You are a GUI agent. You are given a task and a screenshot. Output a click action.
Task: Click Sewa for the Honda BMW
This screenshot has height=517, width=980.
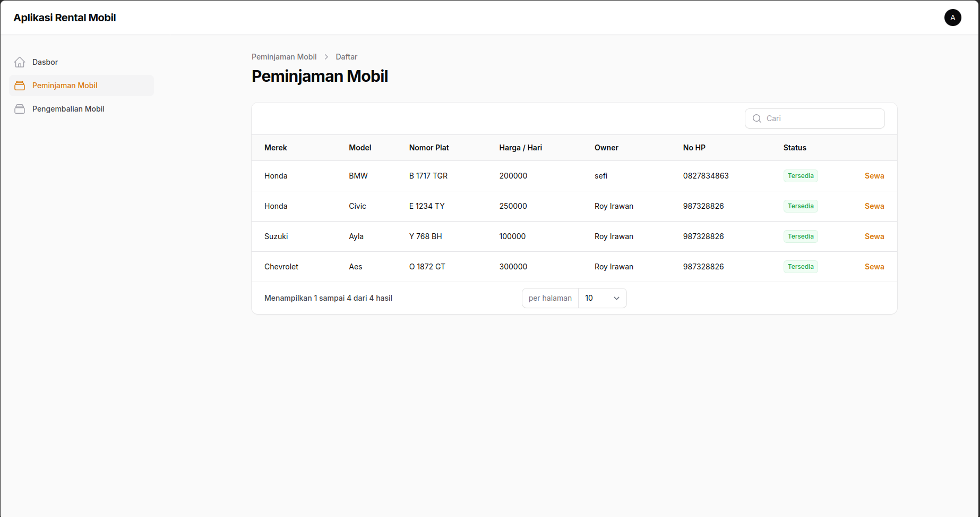(874, 175)
